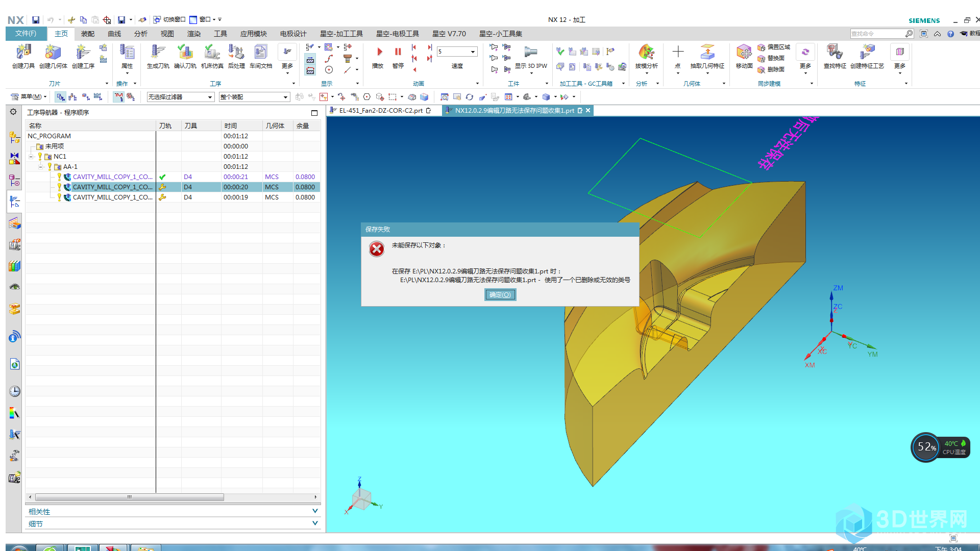Switch to EL-451_Fan2-DZ-COR-C2.prt document tab

[380, 111]
